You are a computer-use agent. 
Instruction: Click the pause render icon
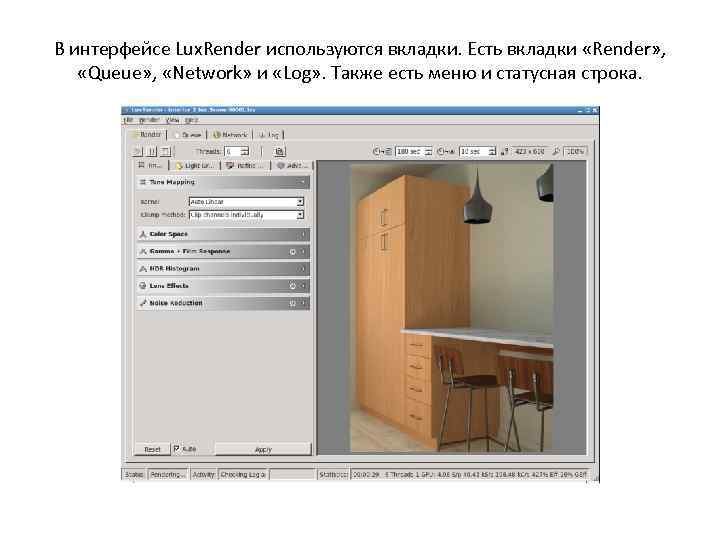[x=152, y=152]
